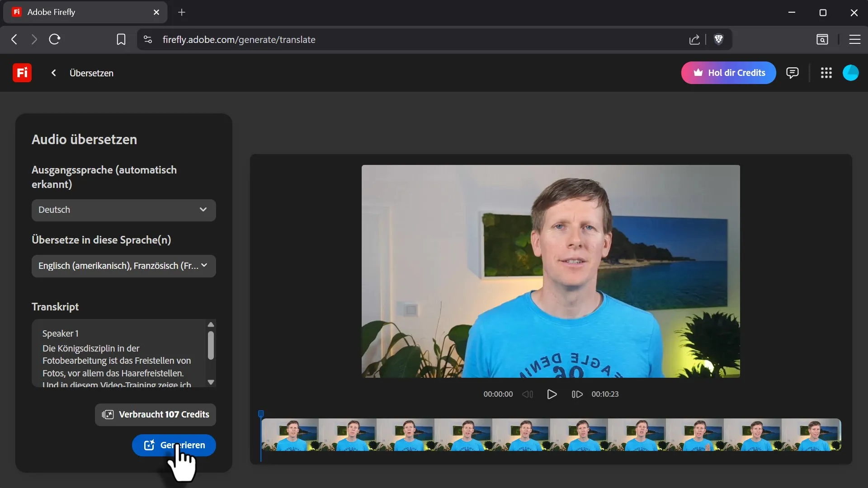
Task: Open the user profile avatar
Action: 850,73
